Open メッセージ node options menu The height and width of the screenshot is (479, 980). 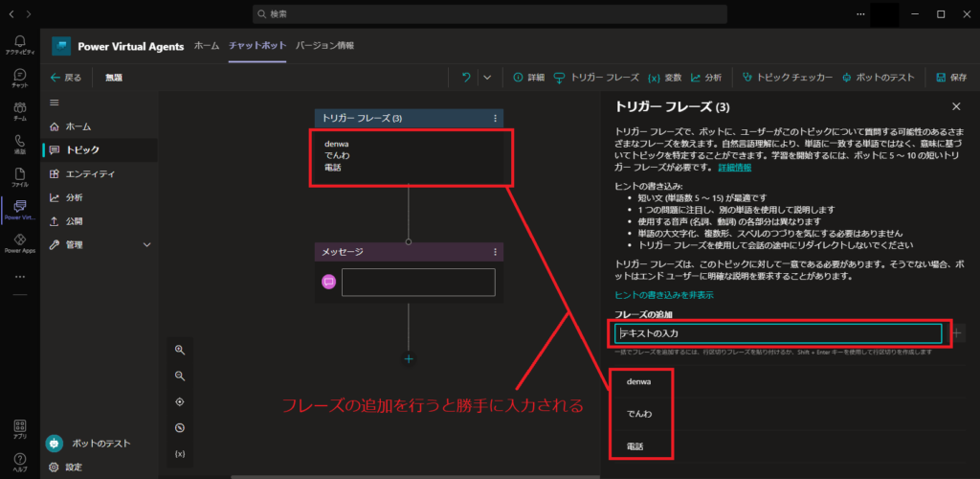point(495,252)
